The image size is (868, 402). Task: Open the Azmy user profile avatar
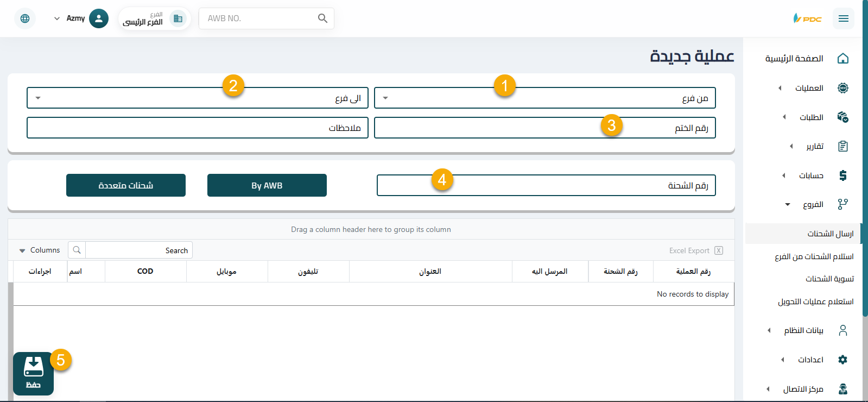click(x=98, y=18)
